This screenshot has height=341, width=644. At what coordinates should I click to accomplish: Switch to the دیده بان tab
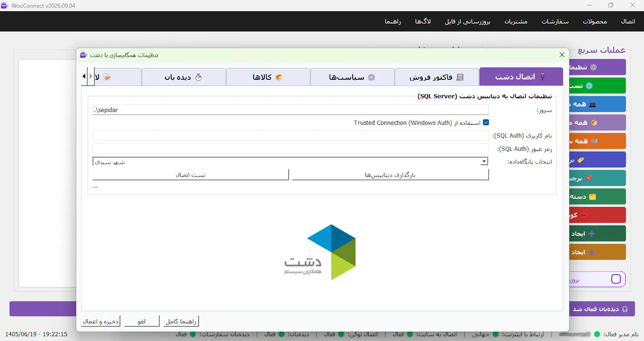click(184, 77)
